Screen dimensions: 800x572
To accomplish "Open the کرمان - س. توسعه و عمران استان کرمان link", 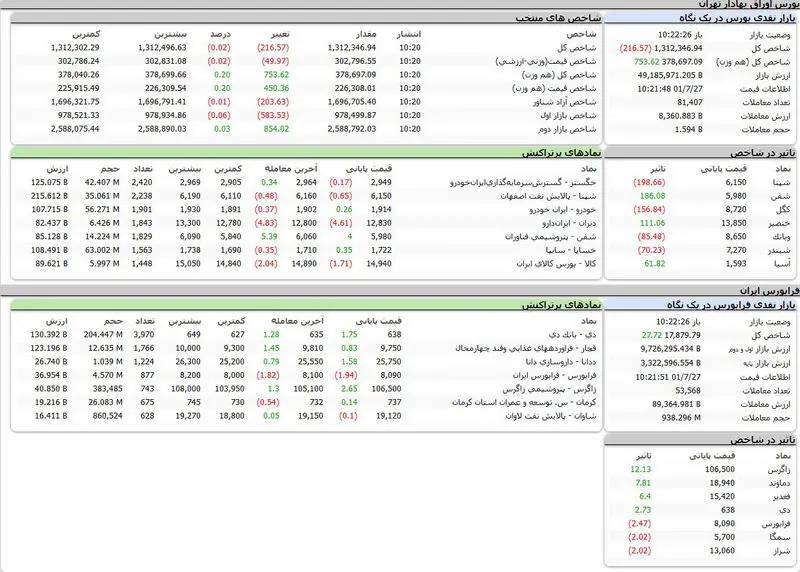I will point(524,403).
